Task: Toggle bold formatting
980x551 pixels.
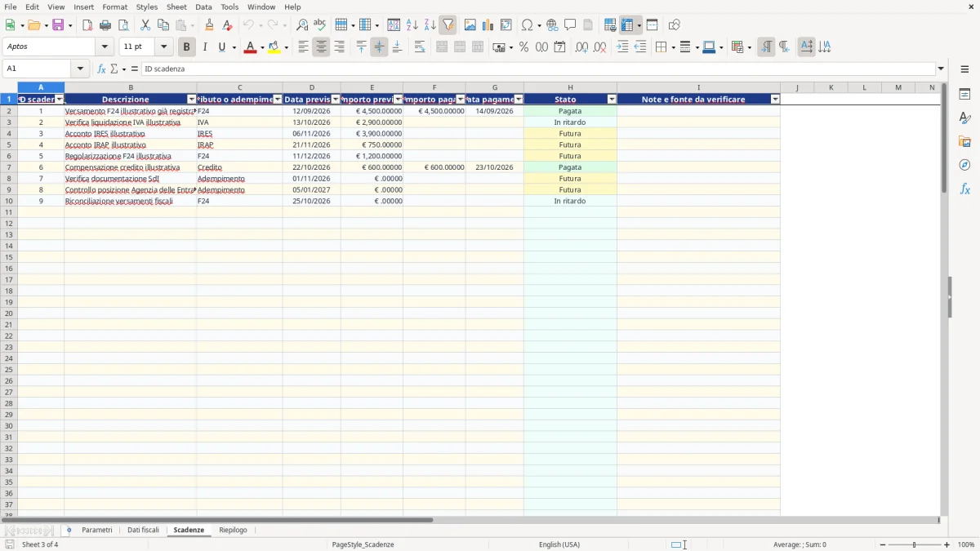Action: pos(186,47)
